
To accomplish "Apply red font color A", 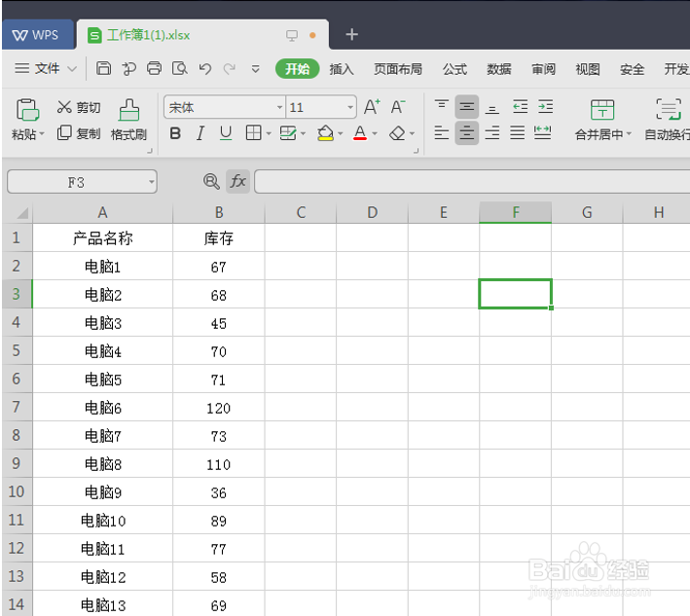I will coord(360,133).
